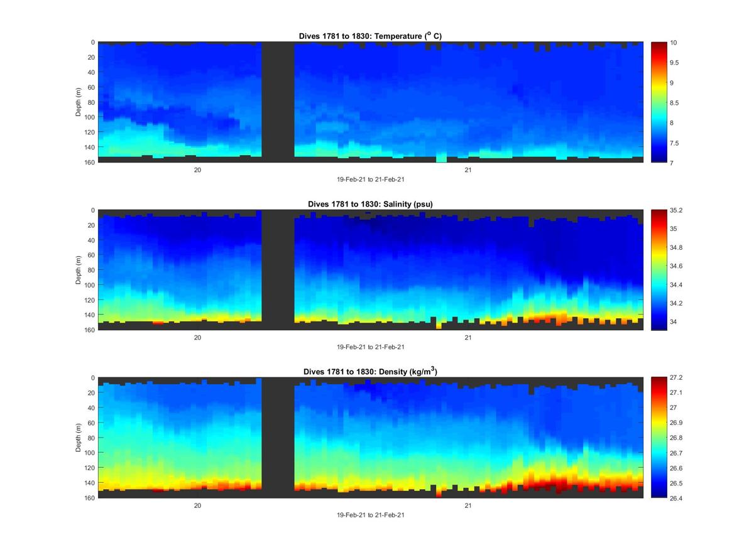Click the 160 depth tick on Temperature plot
Viewport: 754px width, 560px height.
[89, 162]
